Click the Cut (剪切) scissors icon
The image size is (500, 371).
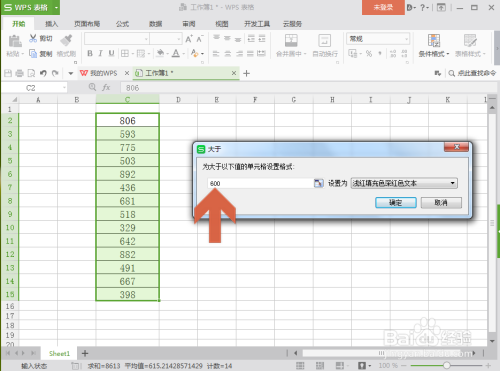(33, 38)
